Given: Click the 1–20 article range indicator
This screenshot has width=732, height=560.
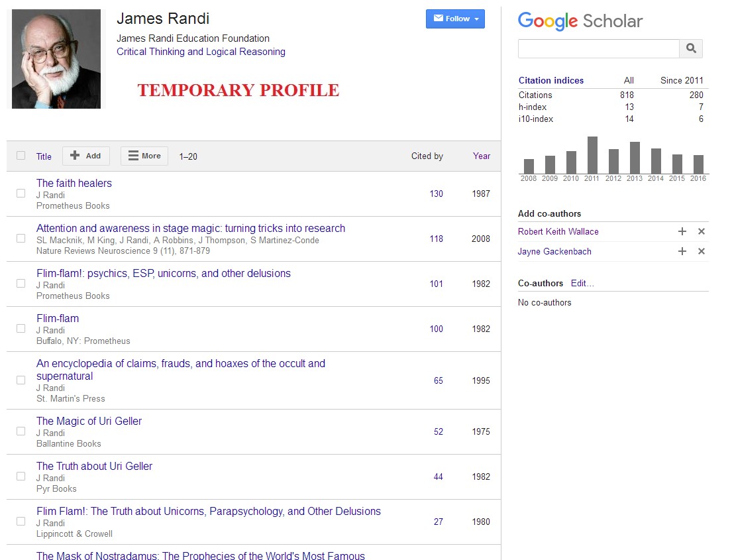Looking at the screenshot, I should [188, 156].
